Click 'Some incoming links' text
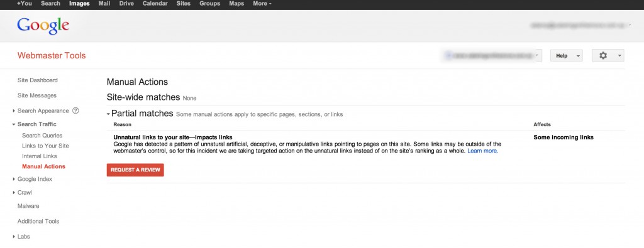 [563, 137]
